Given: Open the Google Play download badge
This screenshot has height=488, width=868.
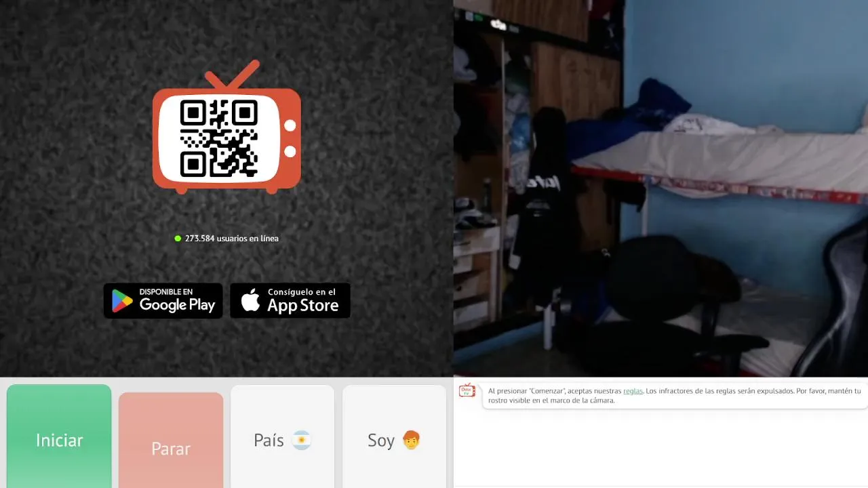Looking at the screenshot, I should (163, 300).
